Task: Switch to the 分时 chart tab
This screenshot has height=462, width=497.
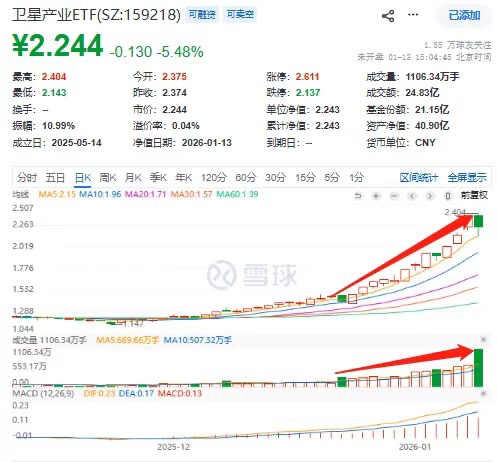Action: (27, 177)
